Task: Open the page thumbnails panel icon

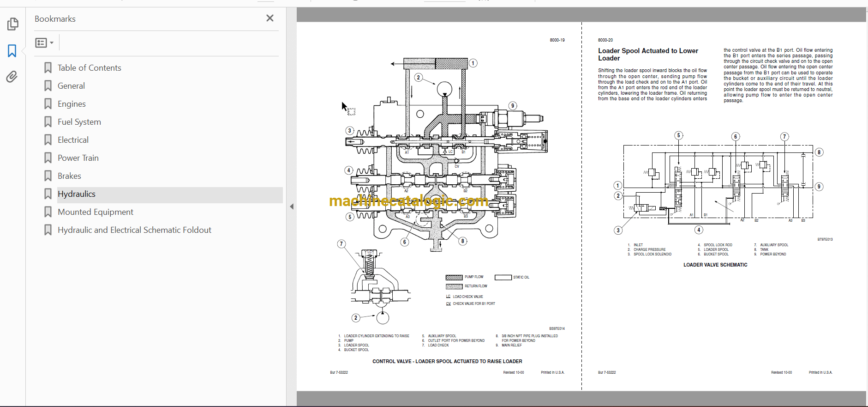Action: pos(12,24)
